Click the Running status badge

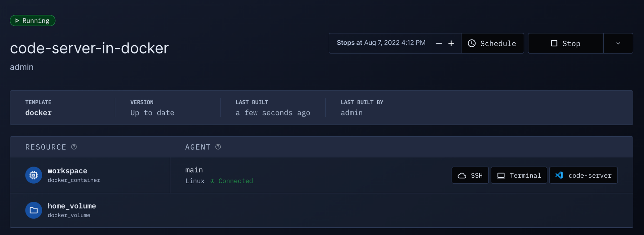pos(33,20)
